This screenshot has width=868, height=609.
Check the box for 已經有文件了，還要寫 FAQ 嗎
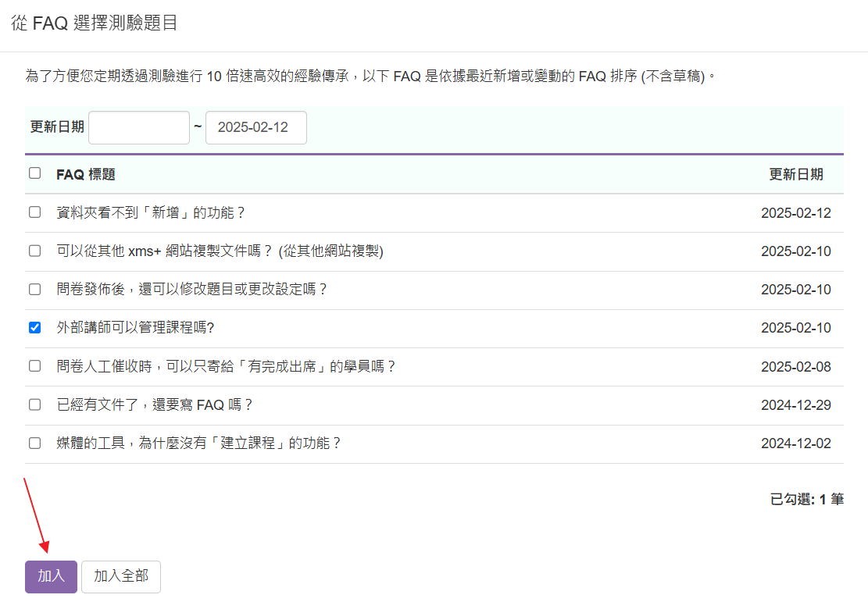coord(34,404)
